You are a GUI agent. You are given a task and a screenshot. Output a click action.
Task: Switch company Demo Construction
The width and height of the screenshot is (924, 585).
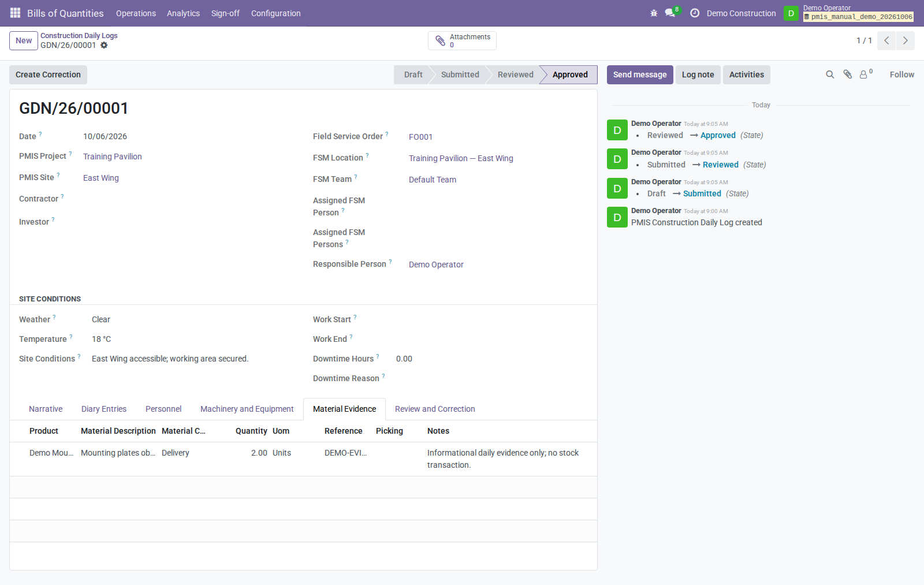pyautogui.click(x=741, y=13)
